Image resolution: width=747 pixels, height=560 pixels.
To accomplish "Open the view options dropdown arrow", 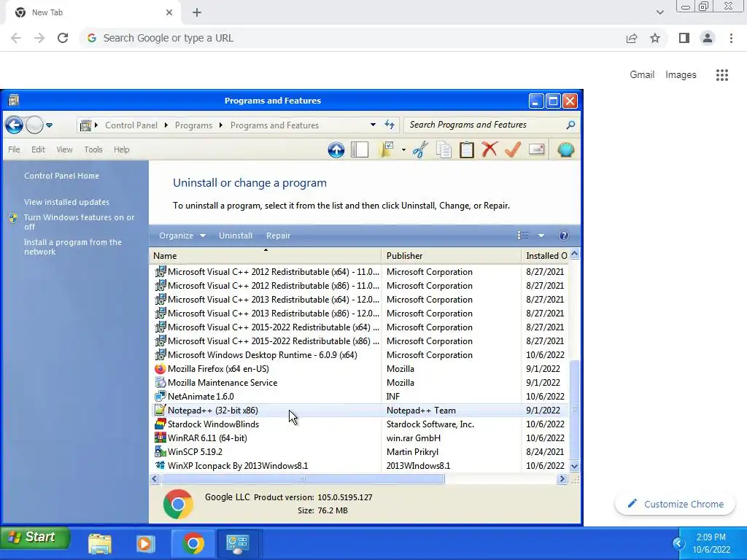I will point(541,236).
